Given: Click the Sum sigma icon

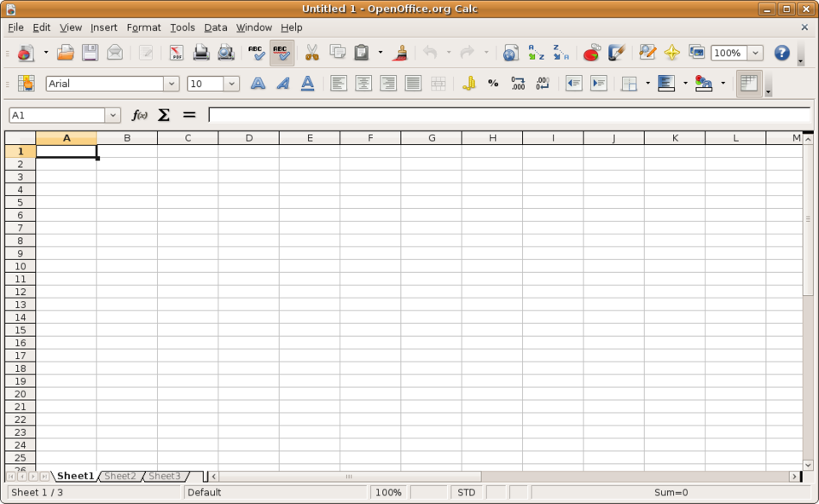Looking at the screenshot, I should tap(163, 114).
